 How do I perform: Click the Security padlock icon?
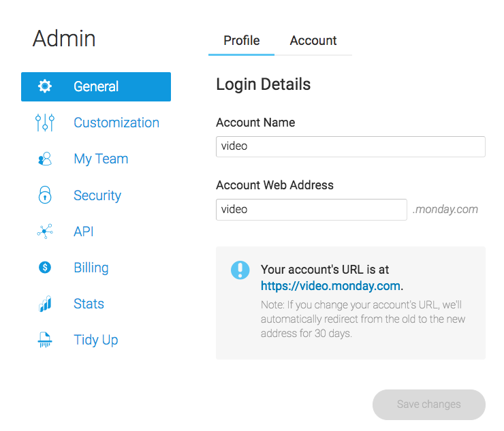click(45, 195)
